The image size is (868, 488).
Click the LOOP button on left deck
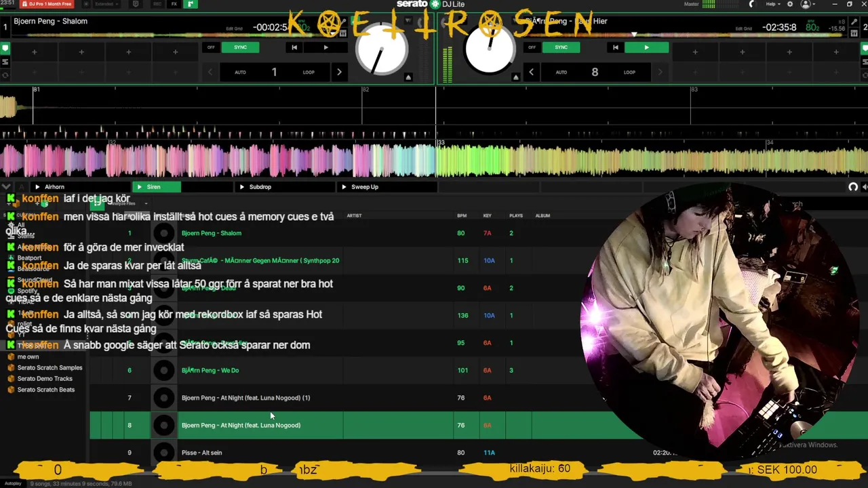tap(309, 72)
